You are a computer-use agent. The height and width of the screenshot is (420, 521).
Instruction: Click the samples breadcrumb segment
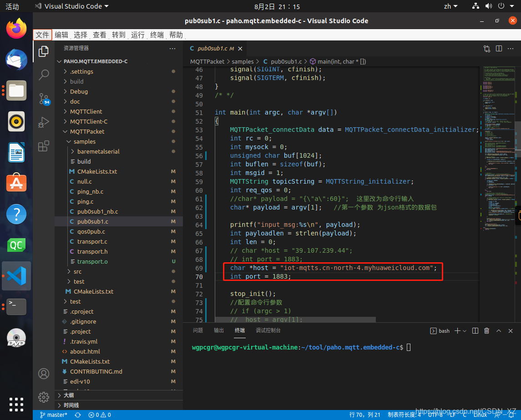pos(243,61)
